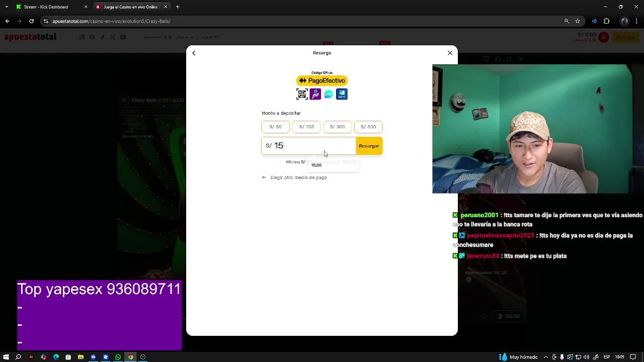Image resolution: width=644 pixels, height=362 pixels.
Task: View site information icon in address bar
Action: [46, 21]
